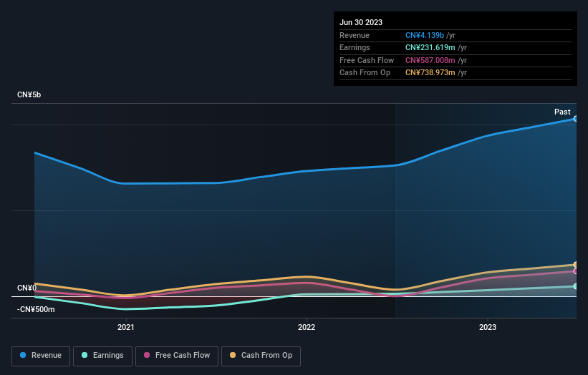588x375 pixels.
Task: Click the Jun 30 2023 tooltip date
Action: (x=361, y=22)
